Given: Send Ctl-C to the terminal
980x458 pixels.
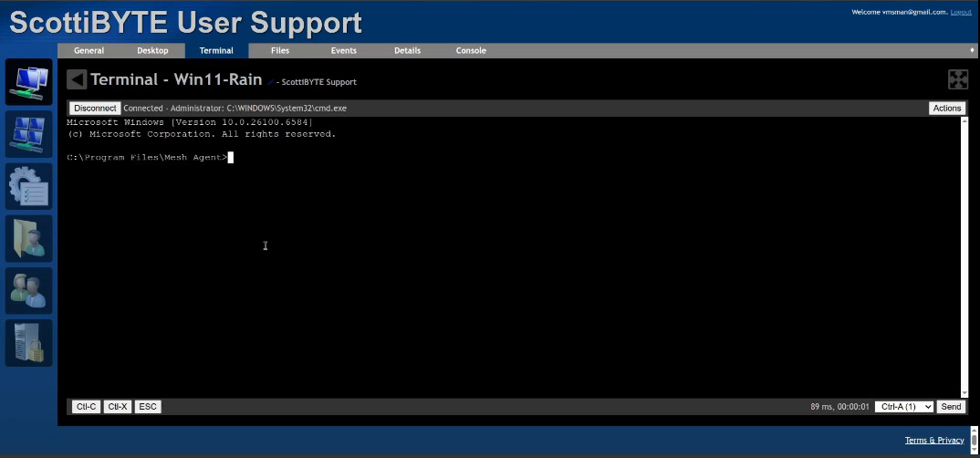Looking at the screenshot, I should 86,407.
